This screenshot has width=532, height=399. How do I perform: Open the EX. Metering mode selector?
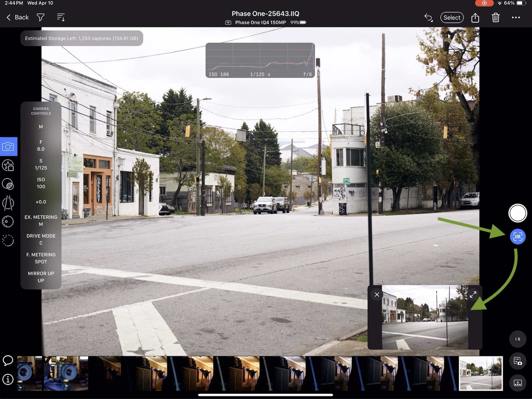pos(41,220)
